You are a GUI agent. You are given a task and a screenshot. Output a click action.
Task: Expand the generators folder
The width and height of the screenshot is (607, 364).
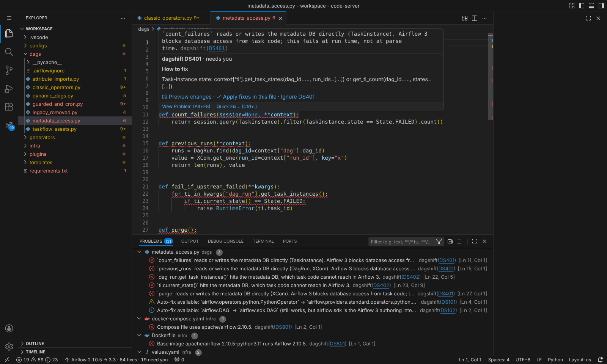[x=75, y=137]
